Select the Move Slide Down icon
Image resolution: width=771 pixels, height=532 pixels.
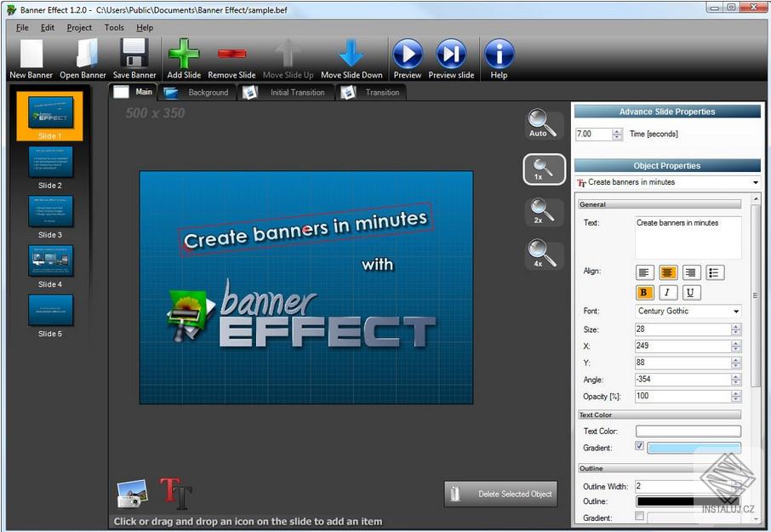(x=351, y=54)
